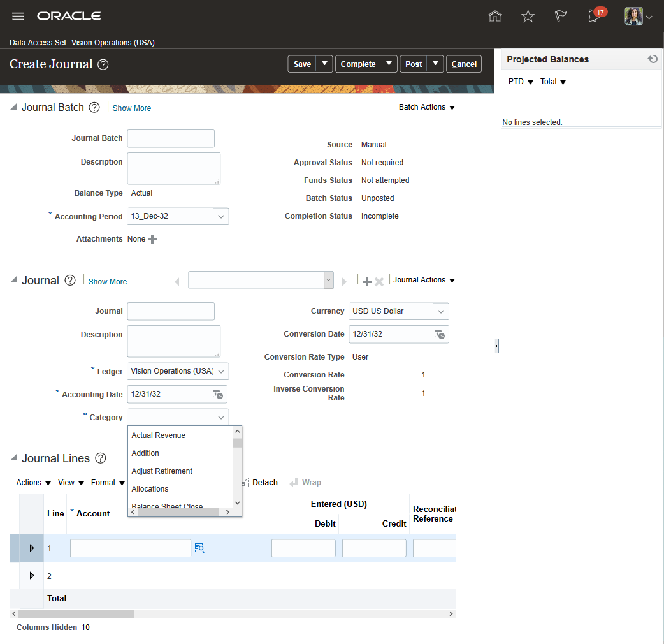664x644 pixels.
Task: Select Actual Revenue category
Action: tap(159, 435)
